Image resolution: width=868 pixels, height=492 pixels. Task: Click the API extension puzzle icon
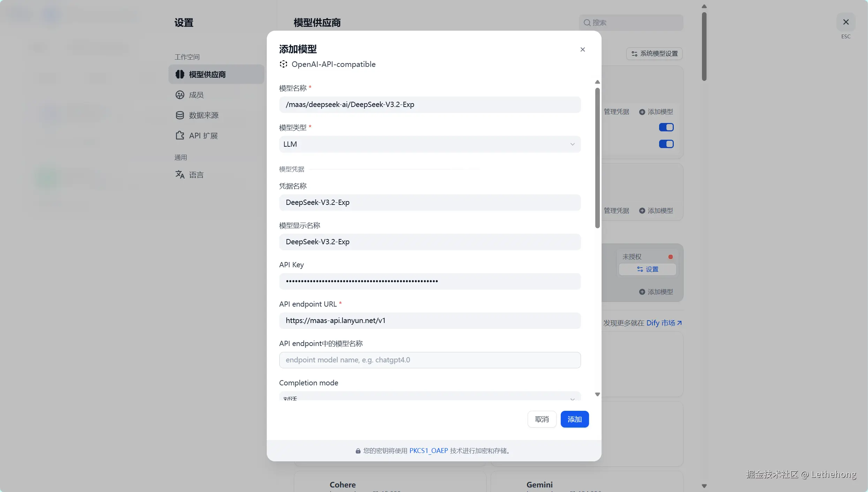pos(180,136)
